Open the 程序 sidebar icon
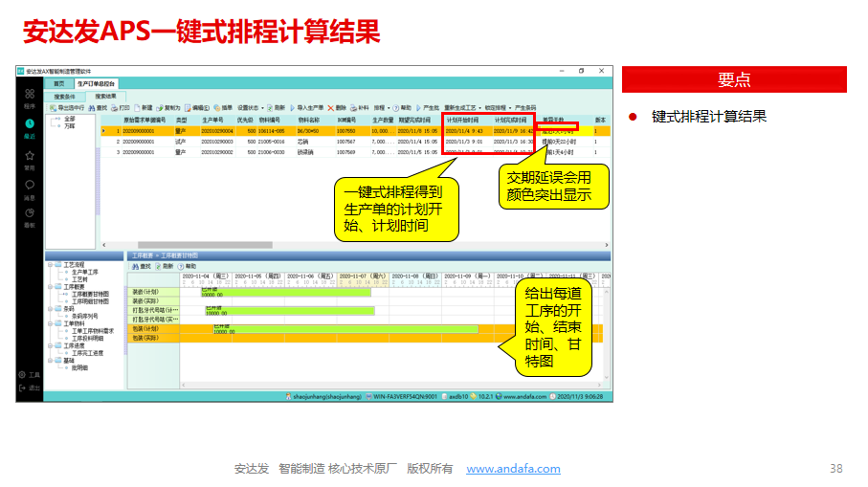 (x=30, y=94)
